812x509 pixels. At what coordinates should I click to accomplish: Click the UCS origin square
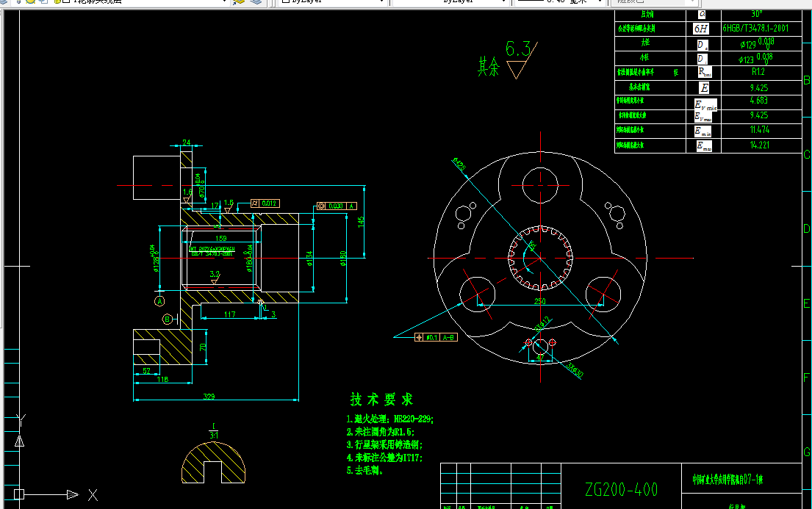[x=18, y=494]
